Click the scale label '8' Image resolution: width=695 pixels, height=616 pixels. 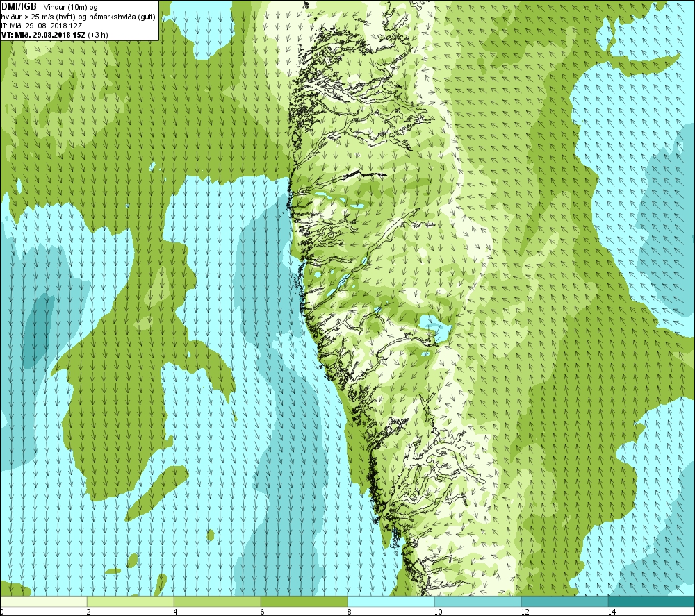pyautogui.click(x=350, y=612)
